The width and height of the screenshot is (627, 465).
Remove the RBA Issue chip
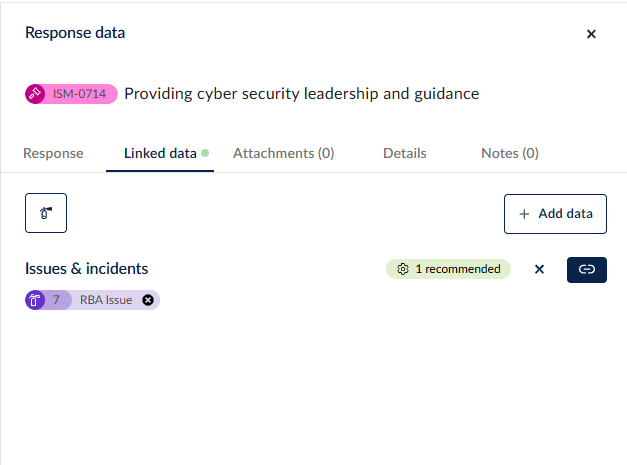(148, 300)
